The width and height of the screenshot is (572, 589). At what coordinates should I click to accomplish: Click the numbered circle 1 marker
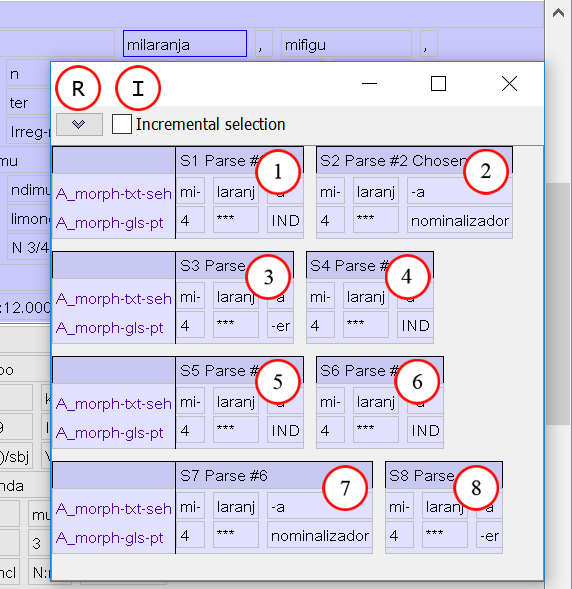click(278, 172)
